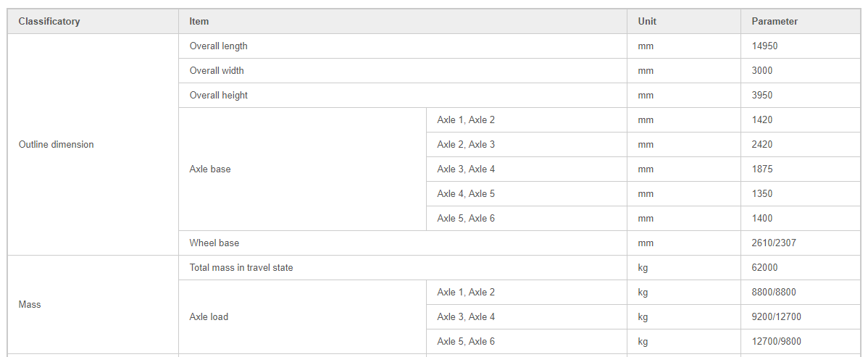Select the Overall length row
This screenshot has height=357, width=868.
(x=519, y=46)
